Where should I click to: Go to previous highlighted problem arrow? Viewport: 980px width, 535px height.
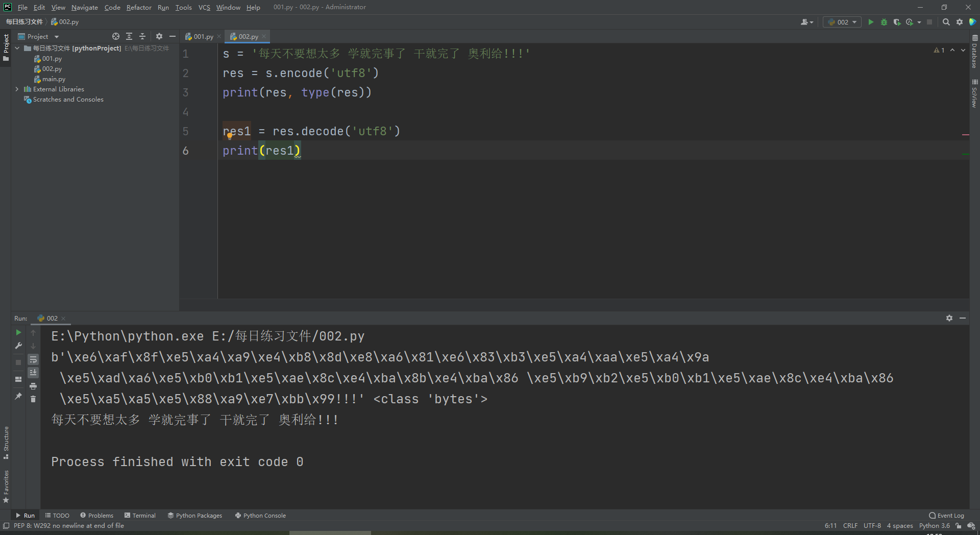pos(952,50)
